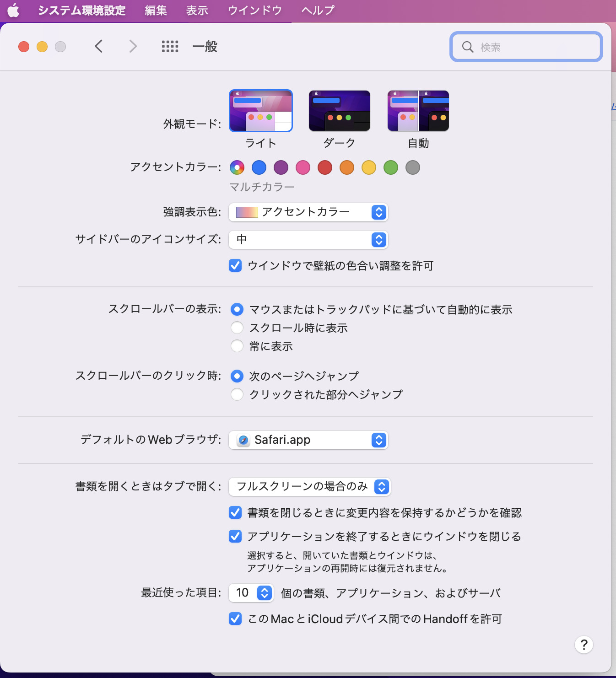Image resolution: width=616 pixels, height=678 pixels.
Task: Select マウスまたはトラックパッドに基づいて自動的に表示 radio
Action: click(x=237, y=310)
